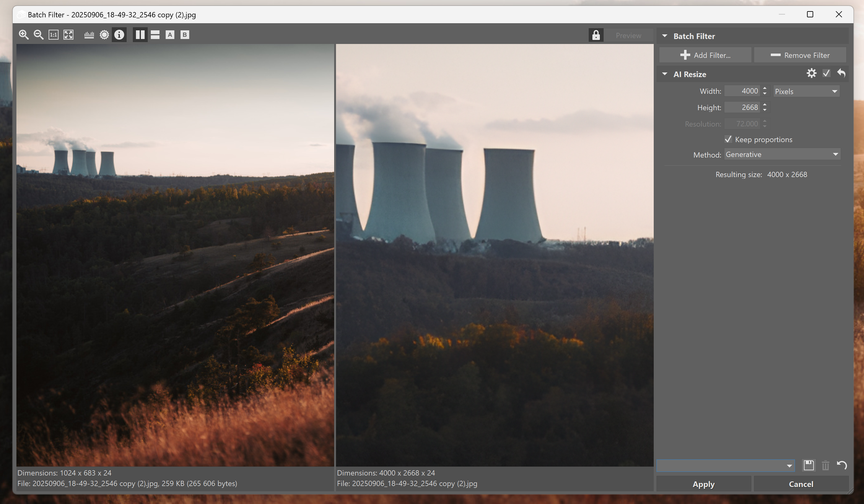Viewport: 864px width, 504px height.
Task: Toggle the AI Resize filter enabled checkmark
Action: [x=826, y=73]
